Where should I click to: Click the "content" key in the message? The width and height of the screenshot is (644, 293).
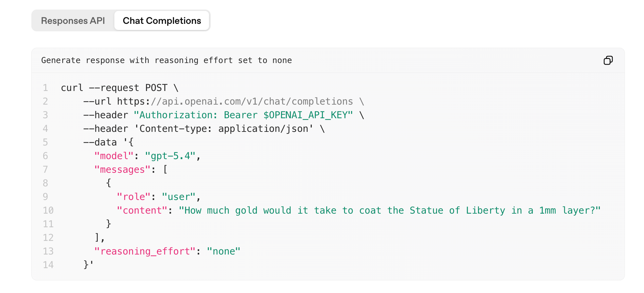tap(142, 211)
